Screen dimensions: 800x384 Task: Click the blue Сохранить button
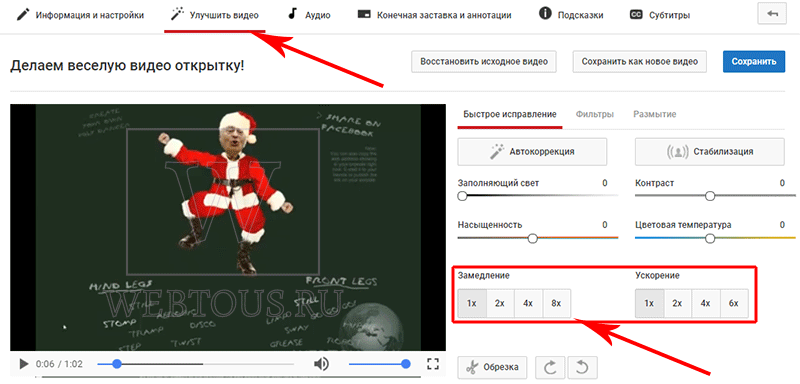pyautogui.click(x=754, y=62)
